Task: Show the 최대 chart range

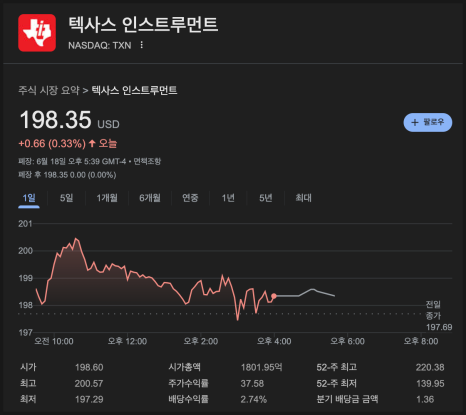Action: coord(303,198)
